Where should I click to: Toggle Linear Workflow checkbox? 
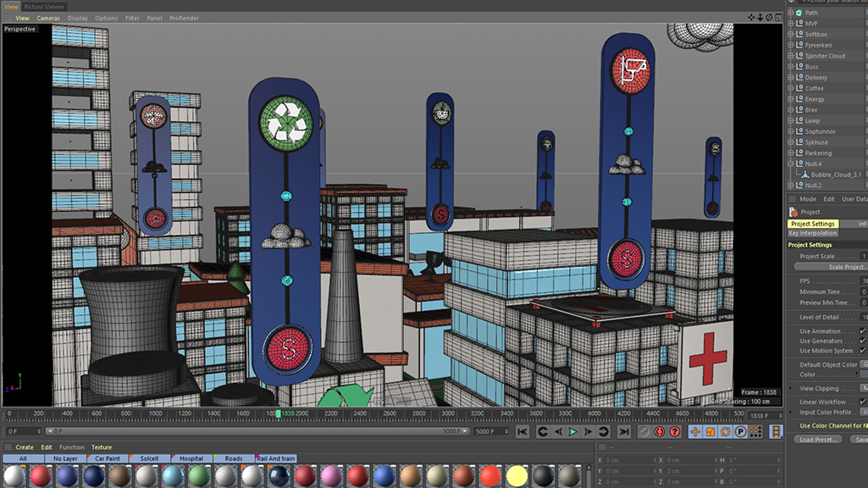[862, 402]
